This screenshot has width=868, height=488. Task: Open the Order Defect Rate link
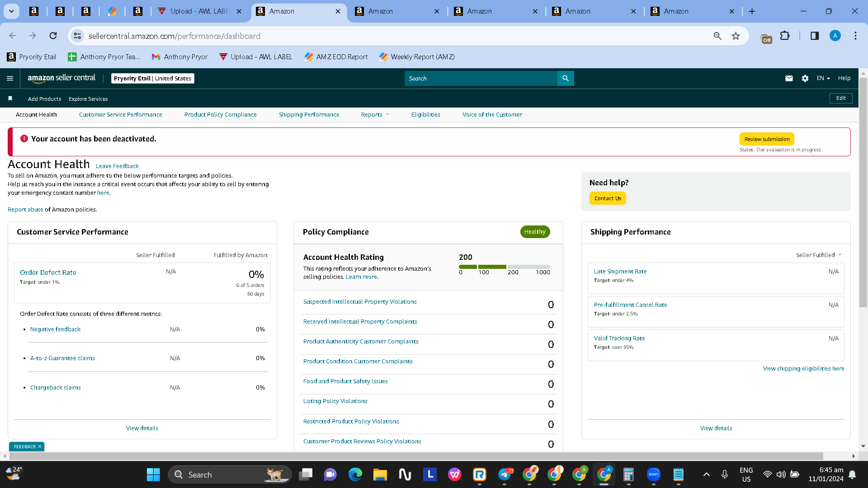pos(48,272)
